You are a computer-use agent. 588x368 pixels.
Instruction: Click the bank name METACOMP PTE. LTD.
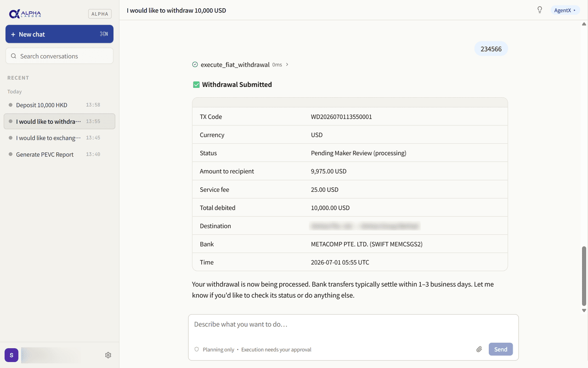click(340, 244)
